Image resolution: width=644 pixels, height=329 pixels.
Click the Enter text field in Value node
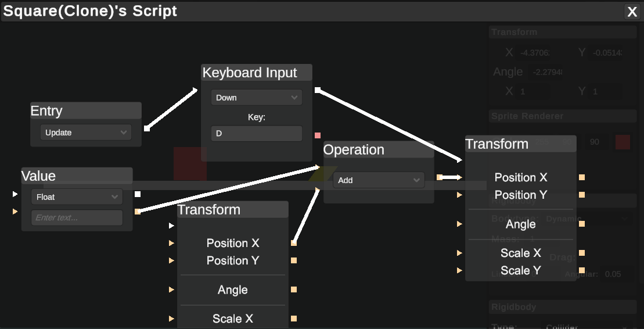click(77, 217)
